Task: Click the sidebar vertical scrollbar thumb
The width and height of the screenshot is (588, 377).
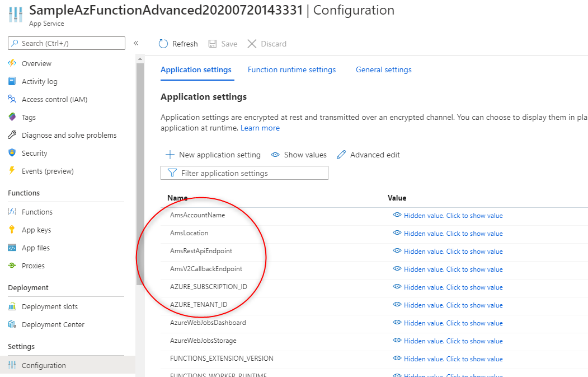Action: (140, 174)
